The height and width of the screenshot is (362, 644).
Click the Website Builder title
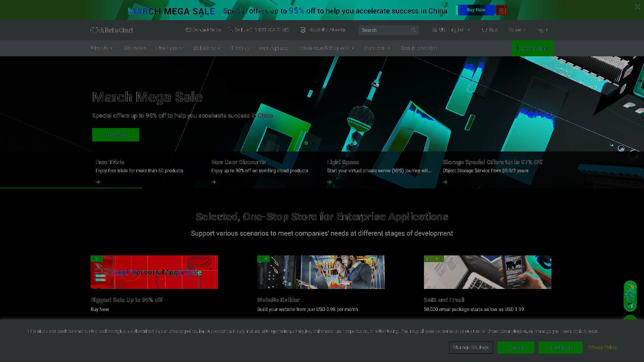[278, 300]
